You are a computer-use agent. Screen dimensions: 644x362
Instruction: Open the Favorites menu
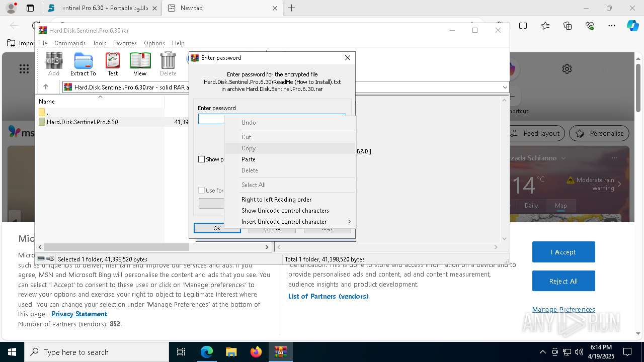point(125,43)
